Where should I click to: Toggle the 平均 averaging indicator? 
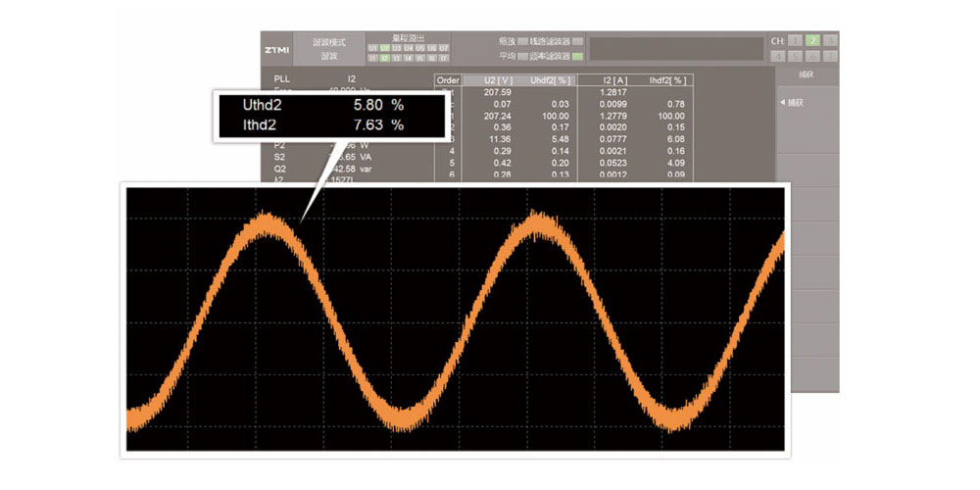pyautogui.click(x=522, y=56)
